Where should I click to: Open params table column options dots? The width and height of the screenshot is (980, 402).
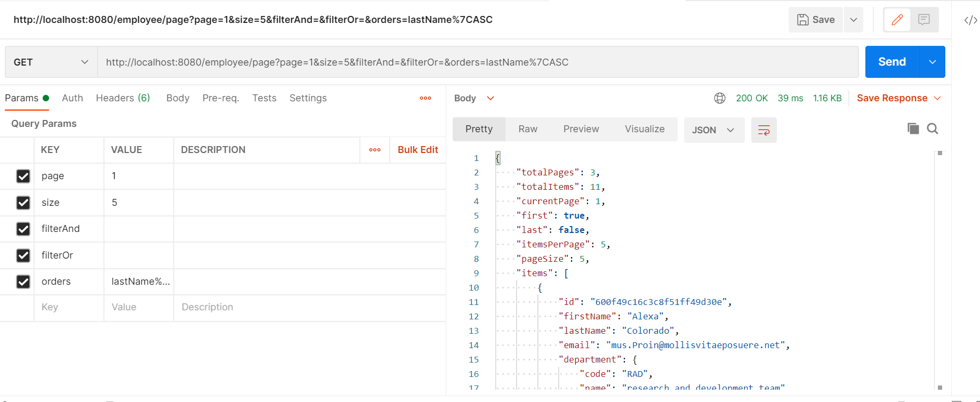(x=375, y=150)
